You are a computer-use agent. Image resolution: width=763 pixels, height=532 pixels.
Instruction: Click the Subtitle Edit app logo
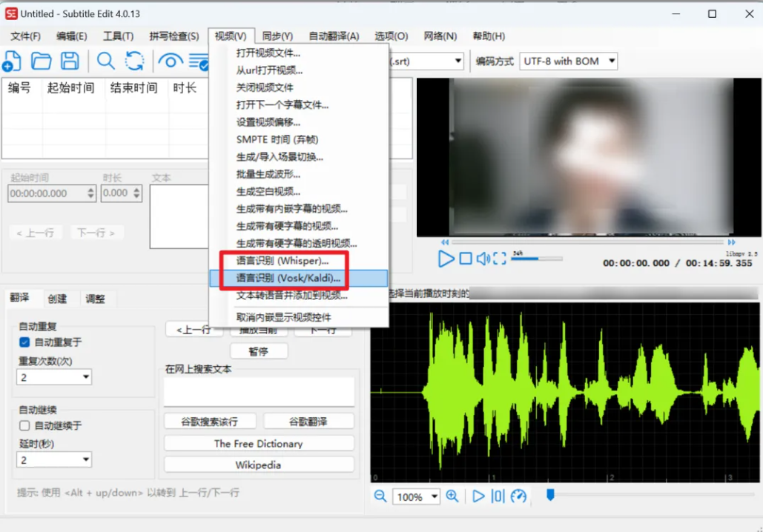point(10,13)
